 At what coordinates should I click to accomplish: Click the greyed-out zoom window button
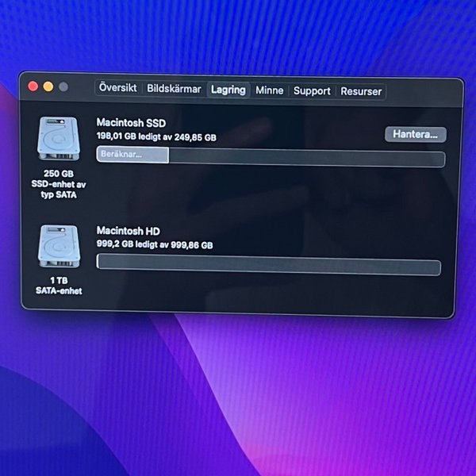[x=63, y=86]
